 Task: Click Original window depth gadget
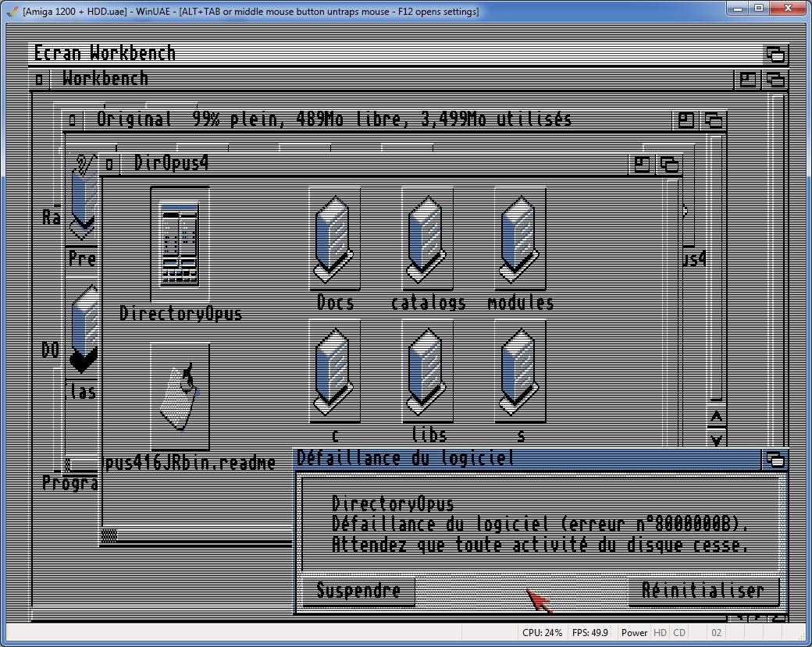pos(714,121)
